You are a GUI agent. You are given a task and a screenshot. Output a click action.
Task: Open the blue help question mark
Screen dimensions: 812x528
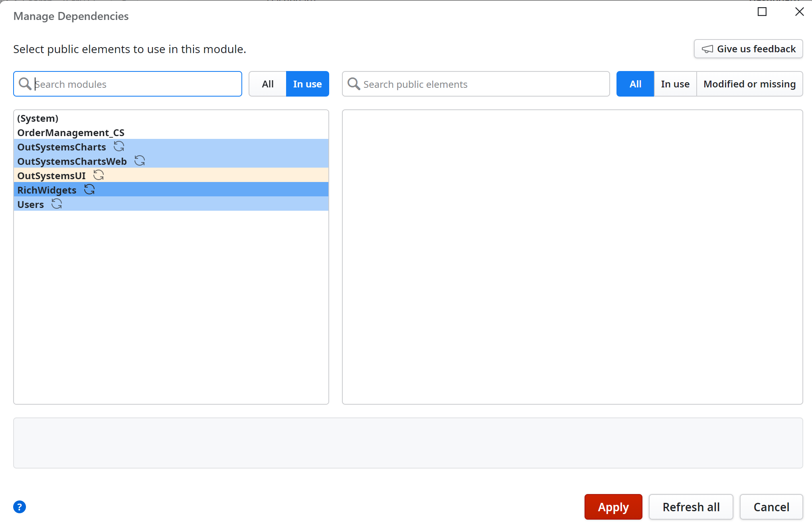click(20, 507)
